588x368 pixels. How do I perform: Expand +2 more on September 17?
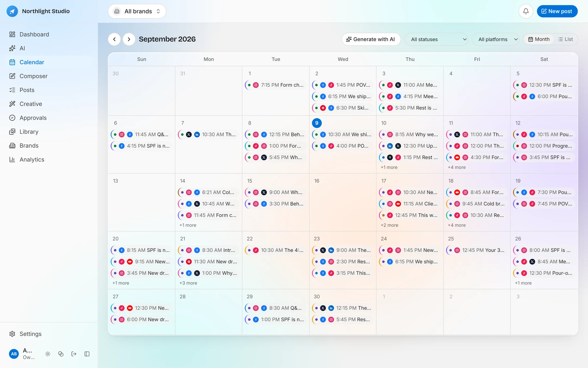pos(389,225)
